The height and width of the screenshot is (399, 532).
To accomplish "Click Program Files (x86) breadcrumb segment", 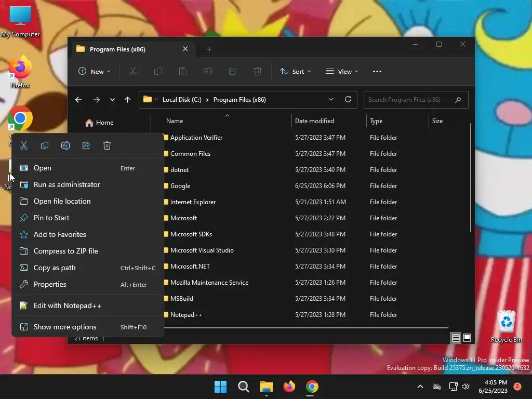I will point(240,100).
